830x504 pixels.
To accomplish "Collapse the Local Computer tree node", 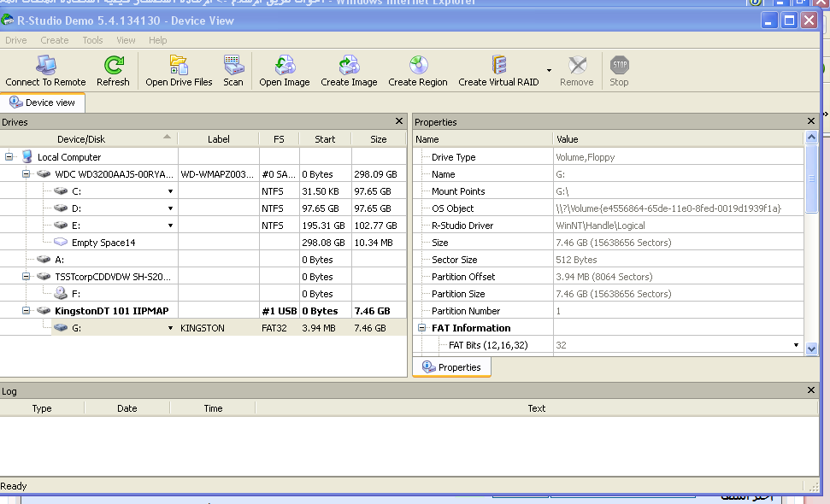I will coord(9,156).
